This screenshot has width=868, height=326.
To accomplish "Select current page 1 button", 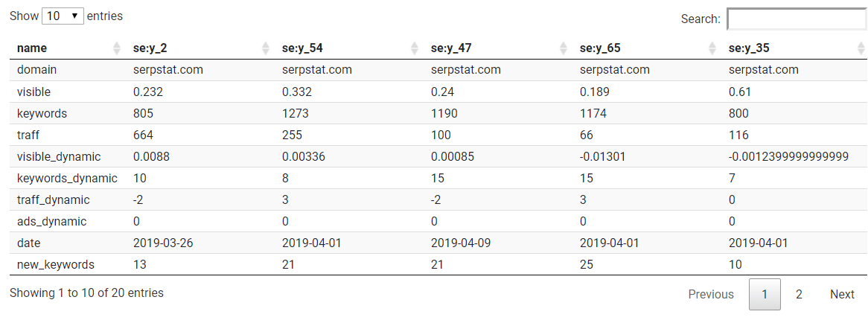I will pyautogui.click(x=765, y=295).
